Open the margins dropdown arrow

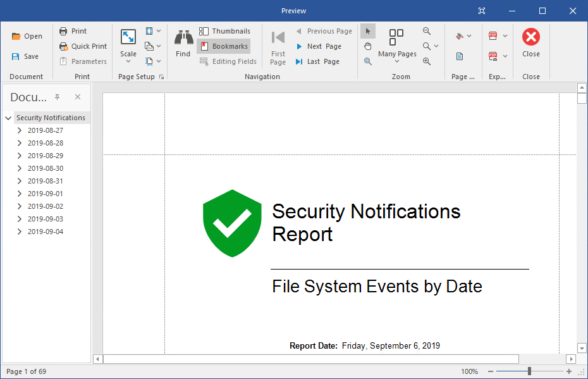[x=159, y=31]
